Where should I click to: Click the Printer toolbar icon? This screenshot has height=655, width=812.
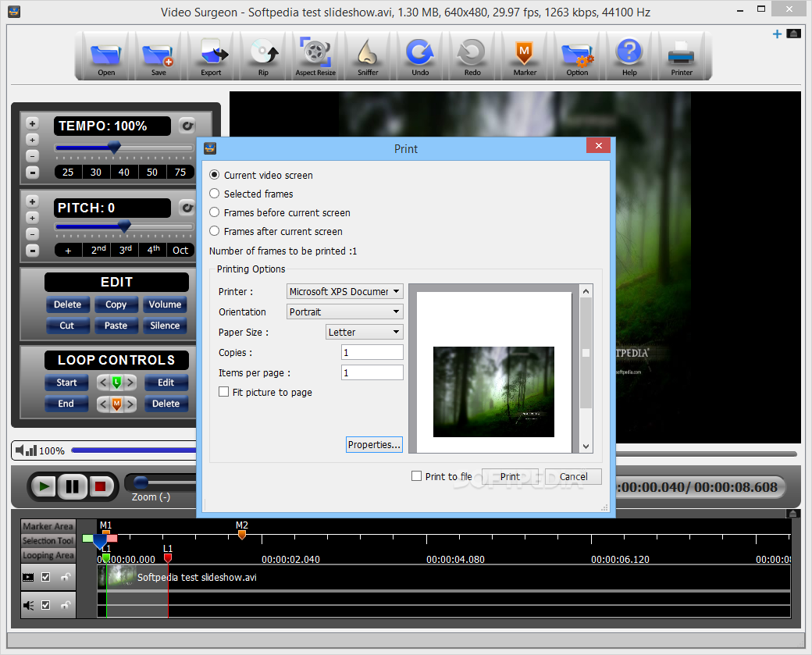tap(682, 57)
